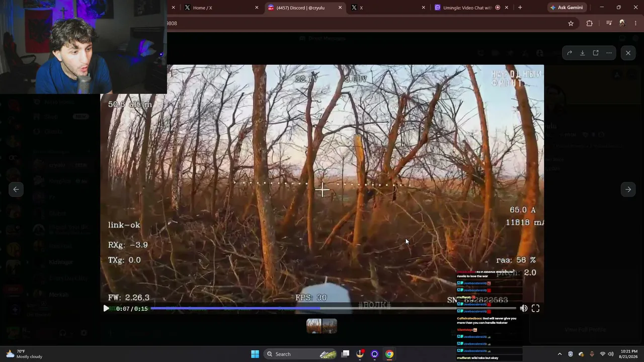Image resolution: width=644 pixels, height=362 pixels.
Task: Open Task View on the taskbar
Action: [x=346, y=354]
